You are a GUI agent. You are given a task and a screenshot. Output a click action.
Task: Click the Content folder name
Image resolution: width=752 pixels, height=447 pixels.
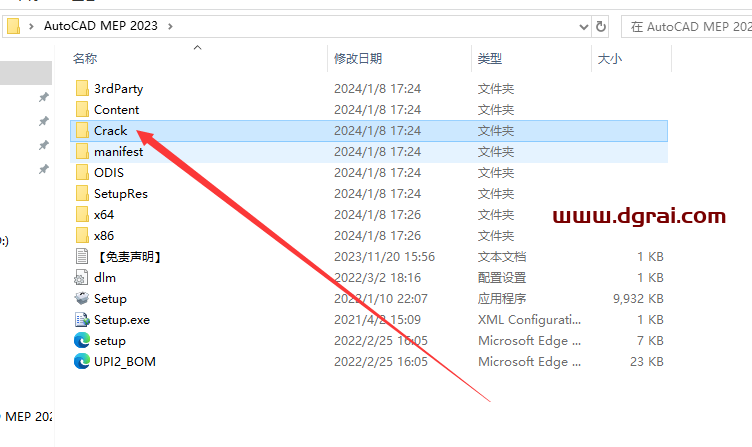pyautogui.click(x=117, y=110)
